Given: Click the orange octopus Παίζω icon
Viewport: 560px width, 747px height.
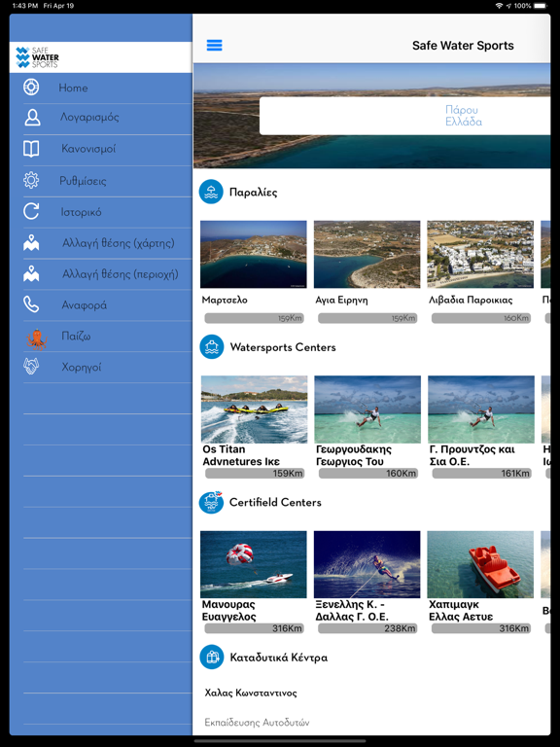Looking at the screenshot, I should [x=37, y=338].
